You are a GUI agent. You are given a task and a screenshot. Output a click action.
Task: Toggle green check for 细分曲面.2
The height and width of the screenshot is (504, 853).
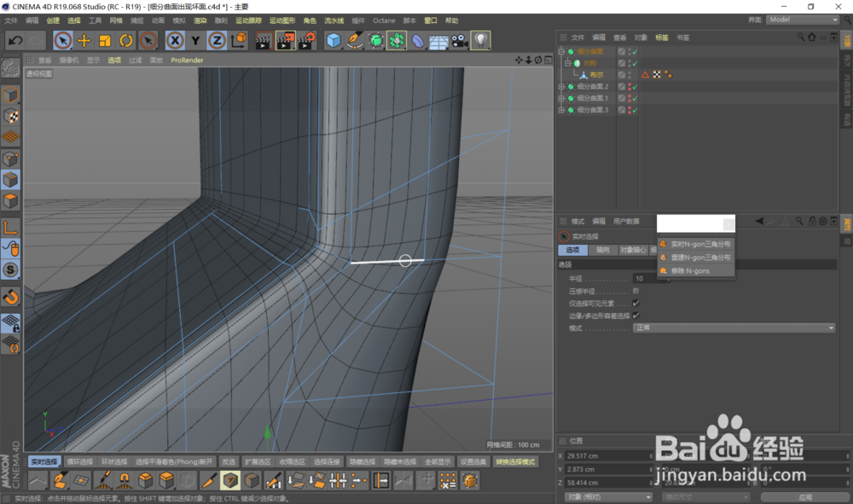click(x=635, y=86)
